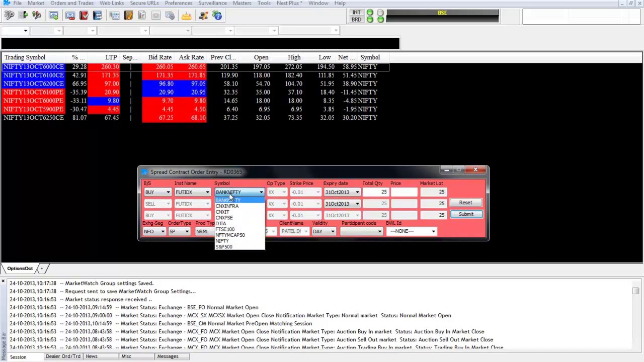The height and width of the screenshot is (362, 644).
Task: Open the Exhg-Seg NFO dropdown
Action: (x=154, y=231)
